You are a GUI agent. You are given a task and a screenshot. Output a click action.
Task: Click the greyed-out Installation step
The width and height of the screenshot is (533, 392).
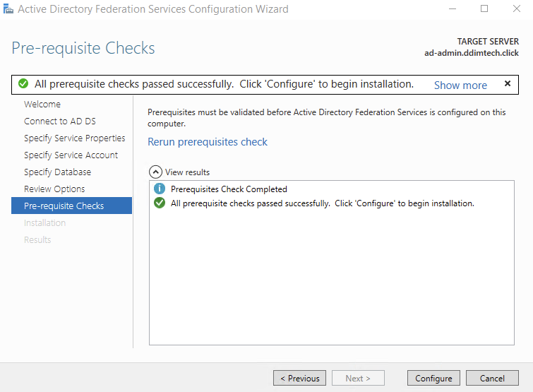click(x=45, y=223)
